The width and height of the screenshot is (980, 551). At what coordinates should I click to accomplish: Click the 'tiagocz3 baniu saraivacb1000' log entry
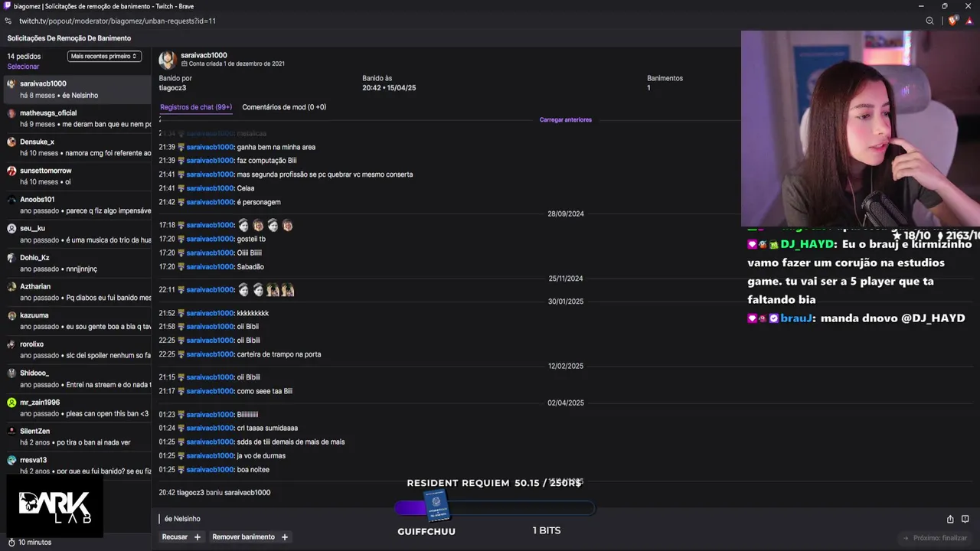pos(215,493)
